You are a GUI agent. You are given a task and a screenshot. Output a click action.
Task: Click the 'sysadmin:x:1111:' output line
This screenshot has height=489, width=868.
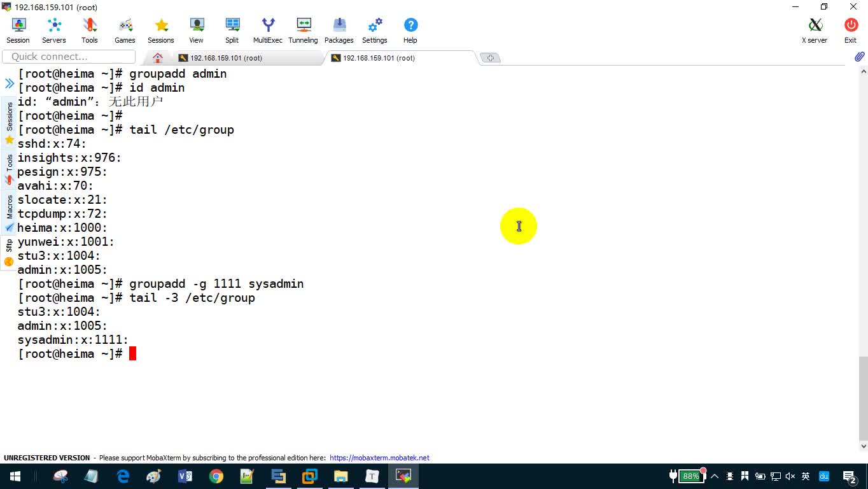pyautogui.click(x=73, y=340)
